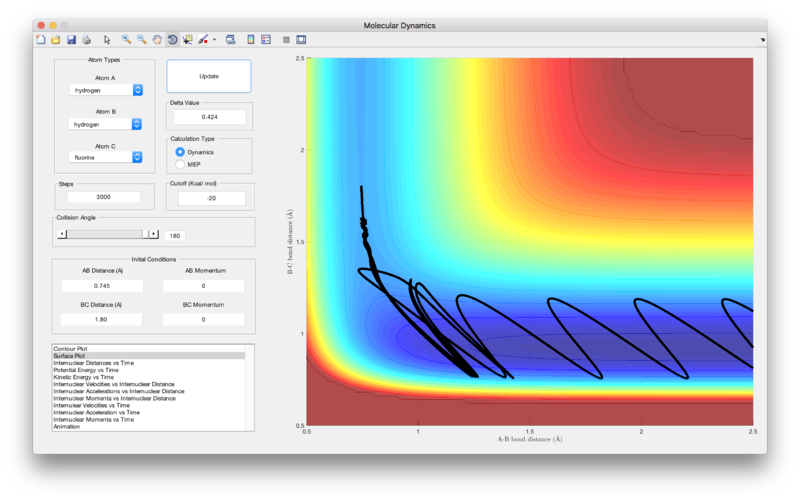Open the Atom B hydrogen dropdown
800x501 pixels.
(105, 124)
